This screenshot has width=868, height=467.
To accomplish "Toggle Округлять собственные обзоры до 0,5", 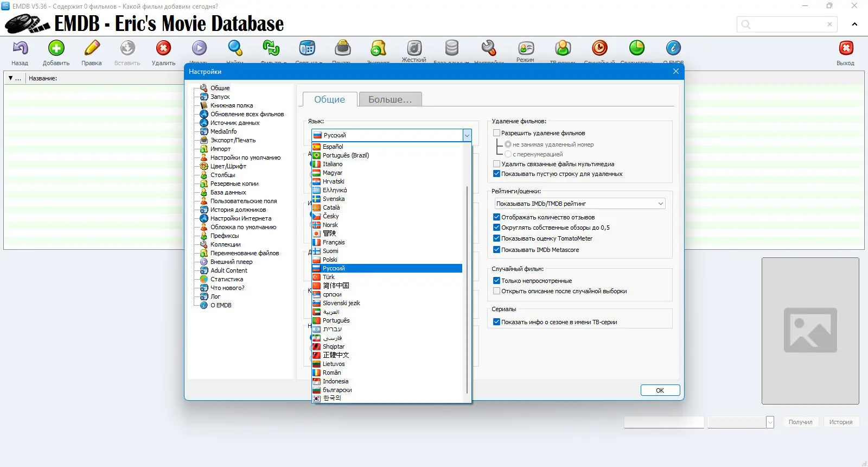I will pos(496,228).
